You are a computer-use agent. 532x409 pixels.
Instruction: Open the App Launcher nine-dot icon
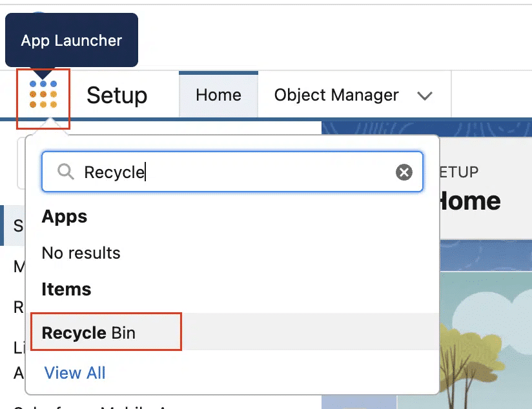point(43,94)
